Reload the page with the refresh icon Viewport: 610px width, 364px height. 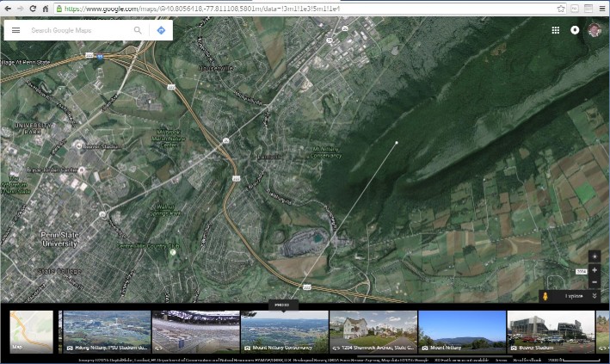pos(33,9)
